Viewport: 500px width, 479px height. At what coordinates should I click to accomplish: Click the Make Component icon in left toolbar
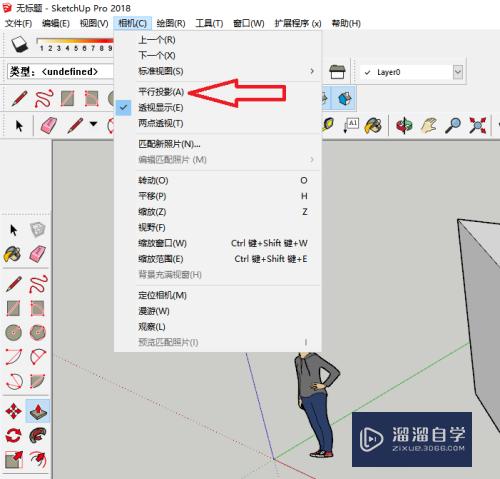(37, 230)
